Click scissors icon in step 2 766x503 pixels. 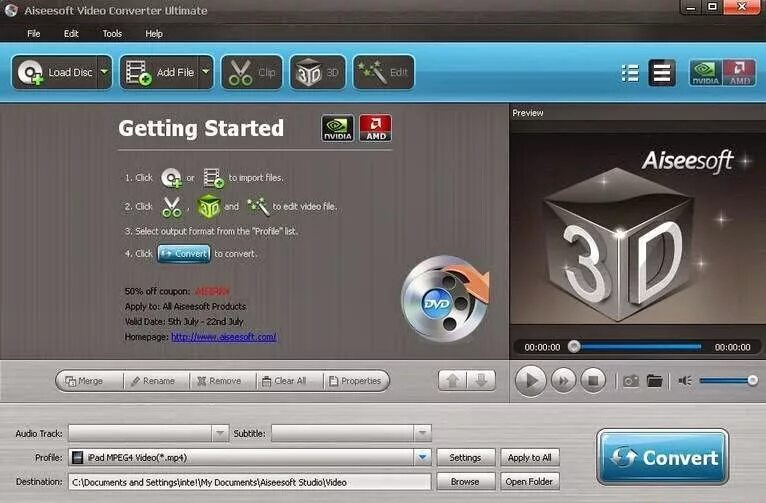[x=172, y=207]
